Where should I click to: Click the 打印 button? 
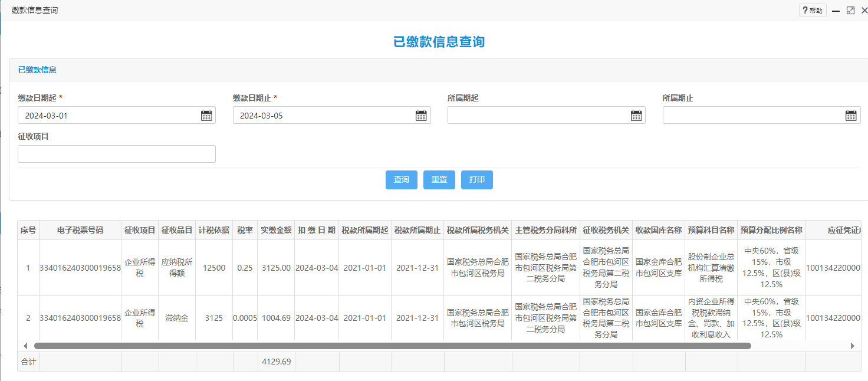pos(477,180)
